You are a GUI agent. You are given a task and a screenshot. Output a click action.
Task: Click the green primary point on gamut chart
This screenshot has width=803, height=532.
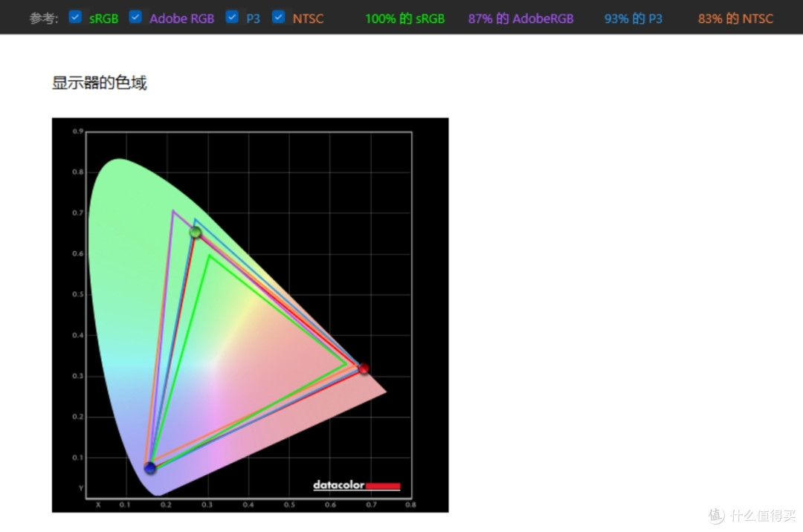(195, 233)
